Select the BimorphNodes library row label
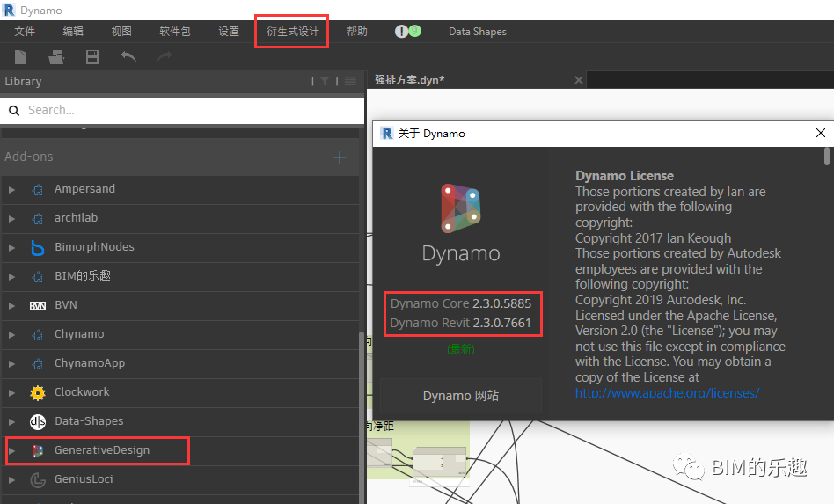This screenshot has height=504, width=834. tap(94, 246)
